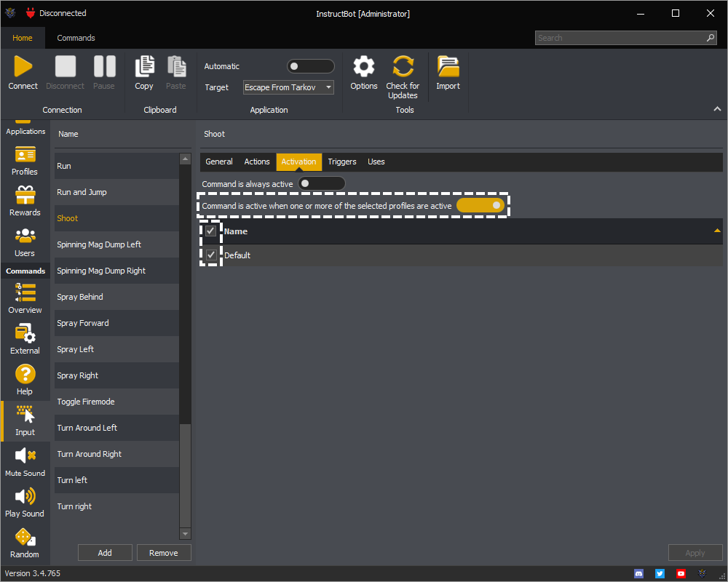This screenshot has height=582, width=728.
Task: Select the Spray Right command
Action: pos(116,375)
